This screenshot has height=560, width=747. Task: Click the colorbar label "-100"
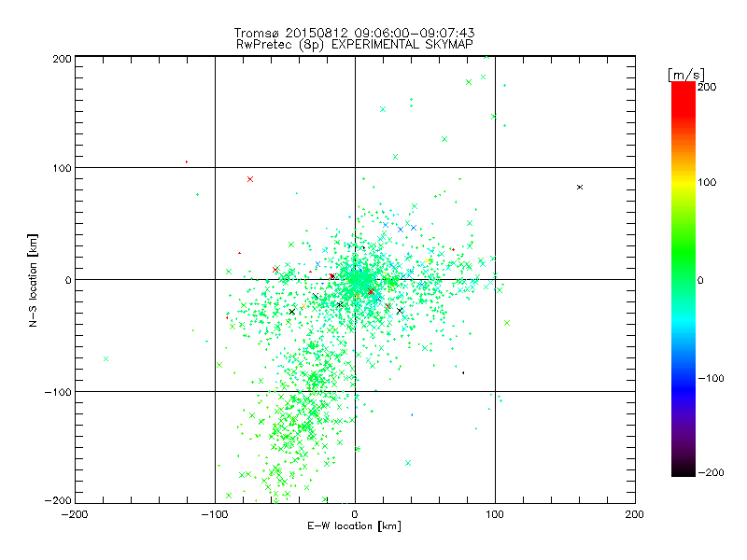click(x=711, y=378)
